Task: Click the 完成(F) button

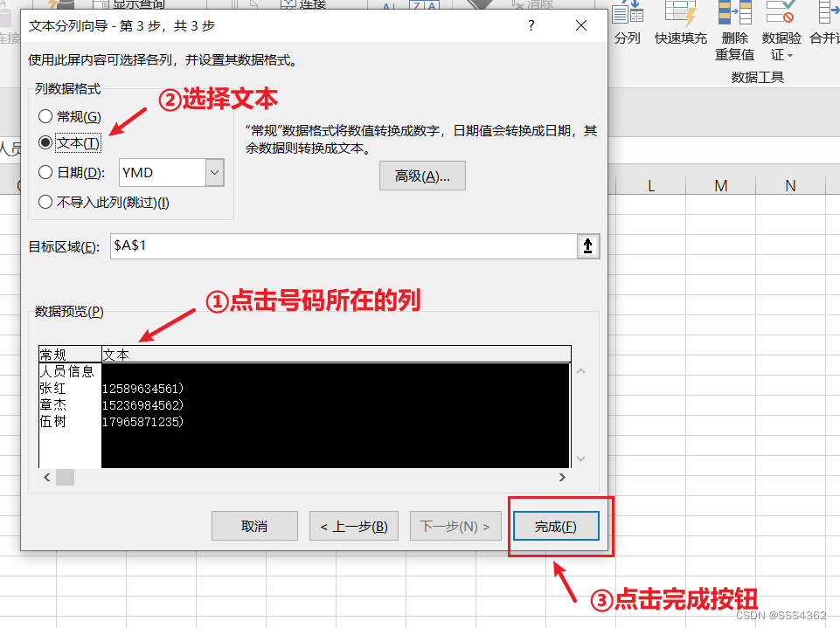Action: point(556,526)
